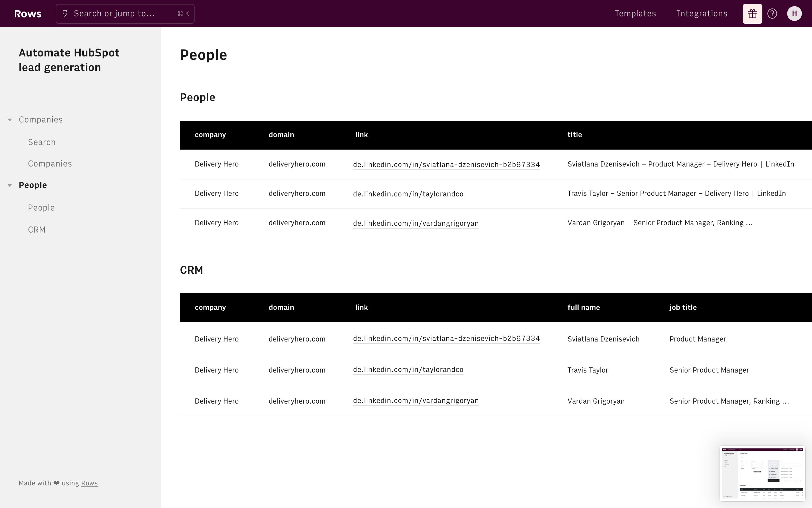
Task: Select Vardan Grigoryan title cell in People table
Action: [660, 223]
